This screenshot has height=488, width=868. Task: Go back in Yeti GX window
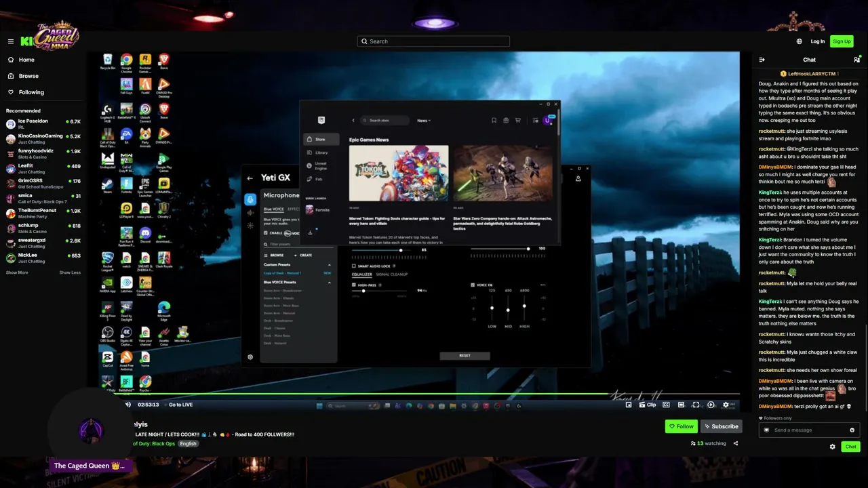(x=250, y=178)
